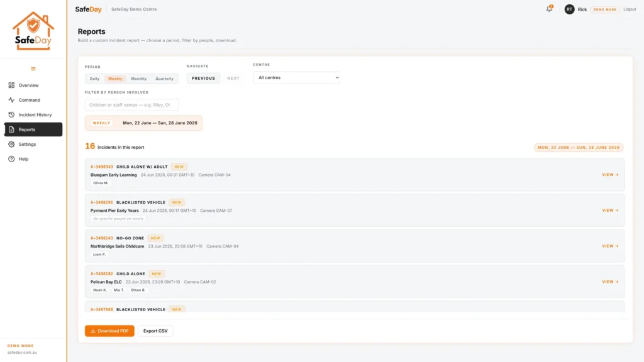
Task: Click the Northbridge Sails Childcare centre name
Action: (x=117, y=246)
